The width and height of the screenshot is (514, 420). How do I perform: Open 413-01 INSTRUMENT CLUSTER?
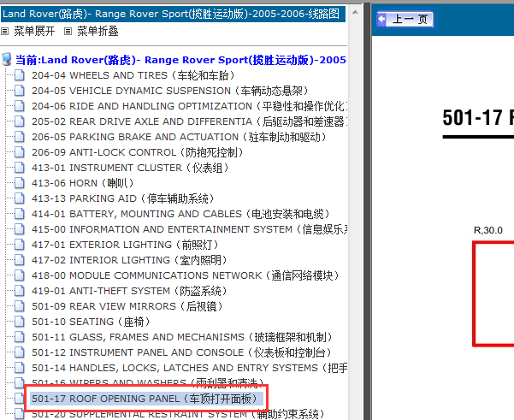click(x=130, y=168)
